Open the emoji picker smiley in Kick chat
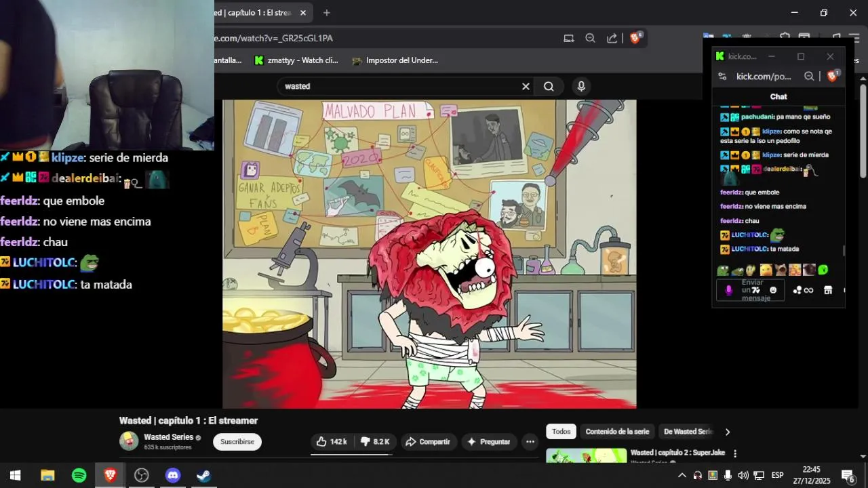Image resolution: width=868 pixels, height=488 pixels. pos(773,290)
